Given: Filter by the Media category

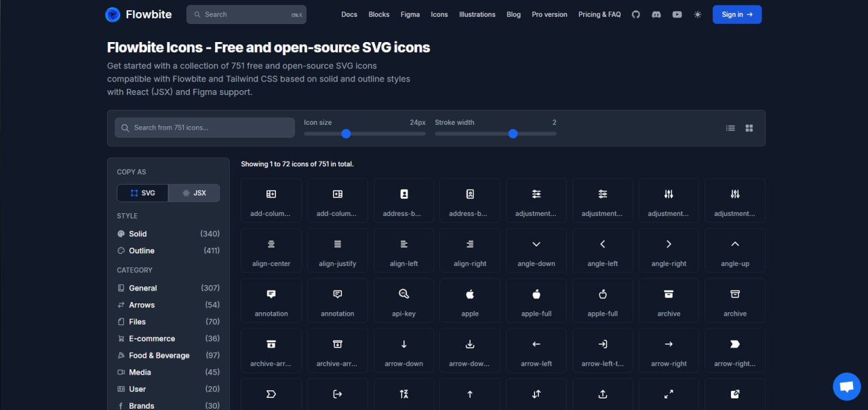Looking at the screenshot, I should click(168, 372).
